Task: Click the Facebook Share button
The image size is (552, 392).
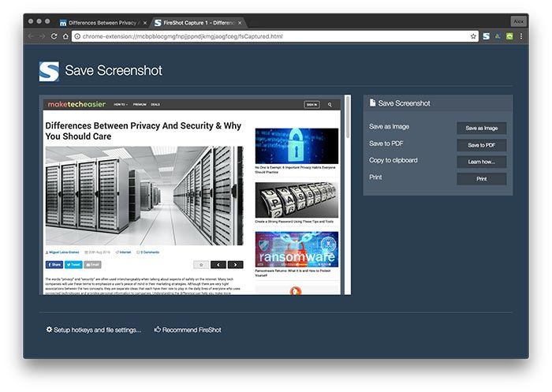Action: click(x=54, y=264)
